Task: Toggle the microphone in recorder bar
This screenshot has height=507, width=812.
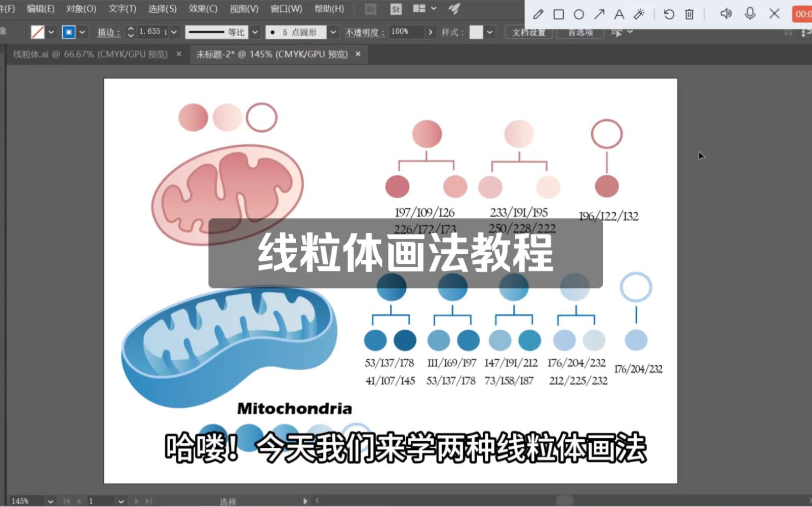Action: click(x=750, y=14)
